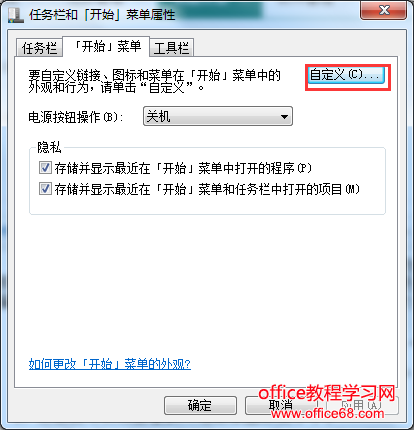Toggle checkbox for 存储并显示最近打开的程序(P)
Viewport: 414px width, 430px height.
[x=45, y=168]
